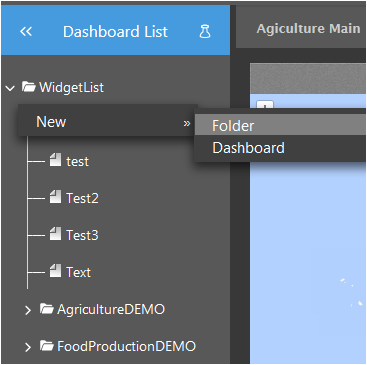Screen dimensions: 367x365
Task: Choose Dashboard from the New submenu
Action: point(280,148)
